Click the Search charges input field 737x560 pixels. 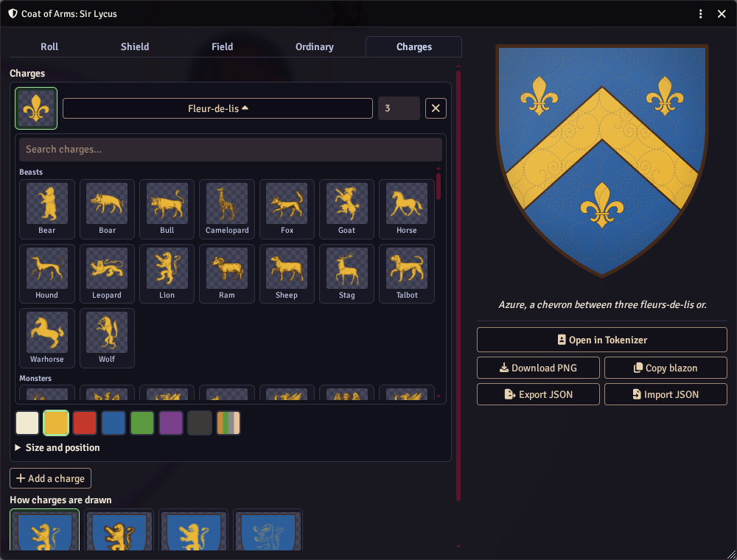click(230, 150)
